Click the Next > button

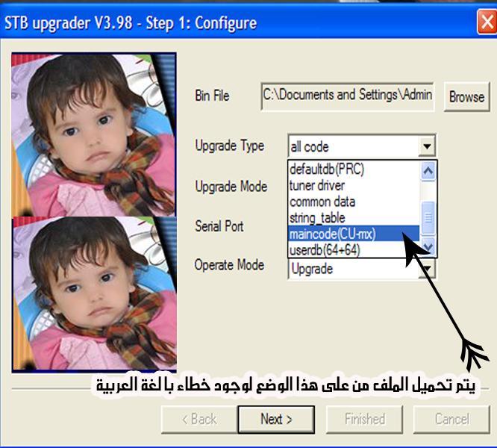(276, 419)
